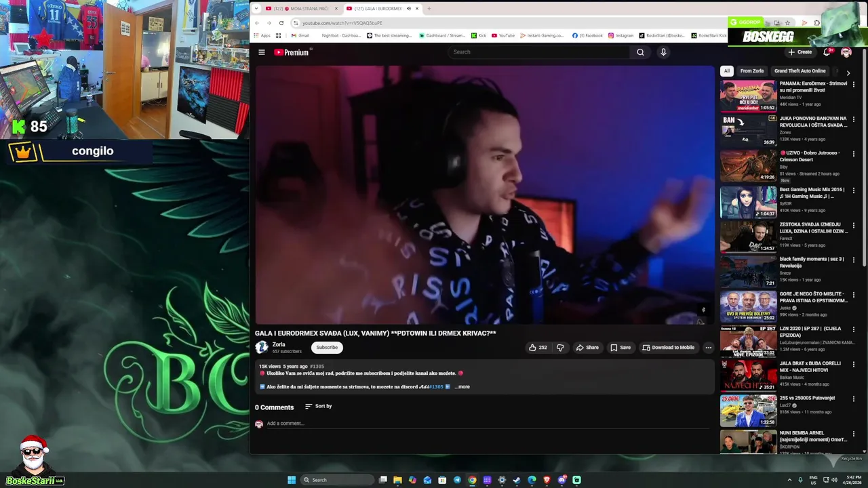Open the Kick bookmark
This screenshot has height=488, width=868.
(479, 35)
